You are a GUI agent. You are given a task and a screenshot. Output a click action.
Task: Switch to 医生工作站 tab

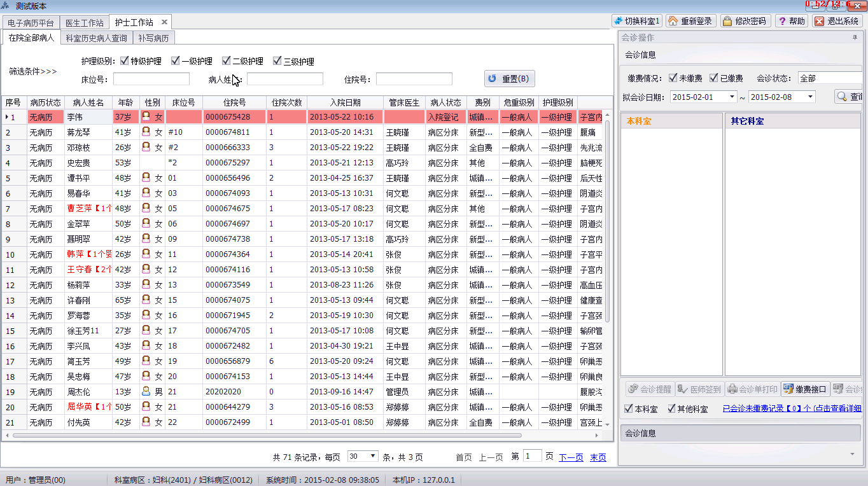[84, 22]
